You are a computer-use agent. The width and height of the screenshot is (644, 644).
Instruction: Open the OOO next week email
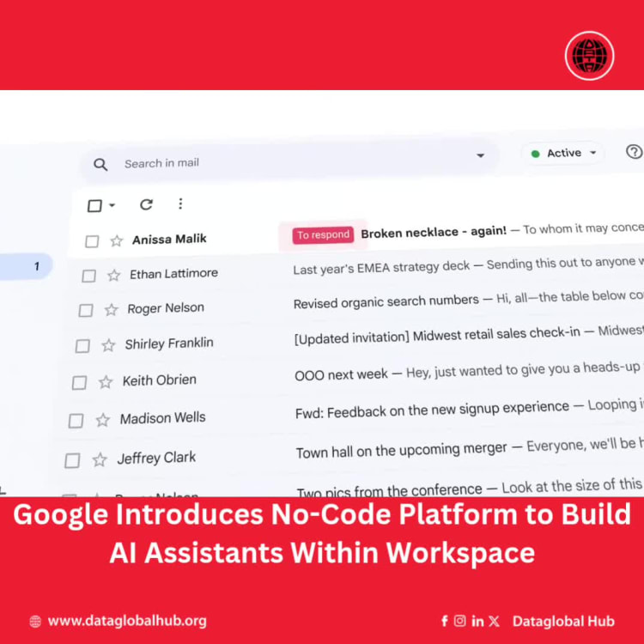(341, 374)
